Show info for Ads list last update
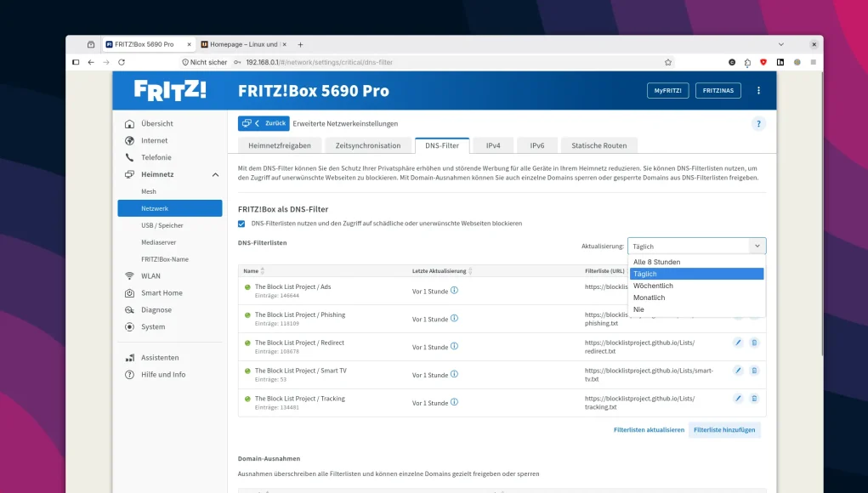The width and height of the screenshot is (868, 493). (454, 291)
